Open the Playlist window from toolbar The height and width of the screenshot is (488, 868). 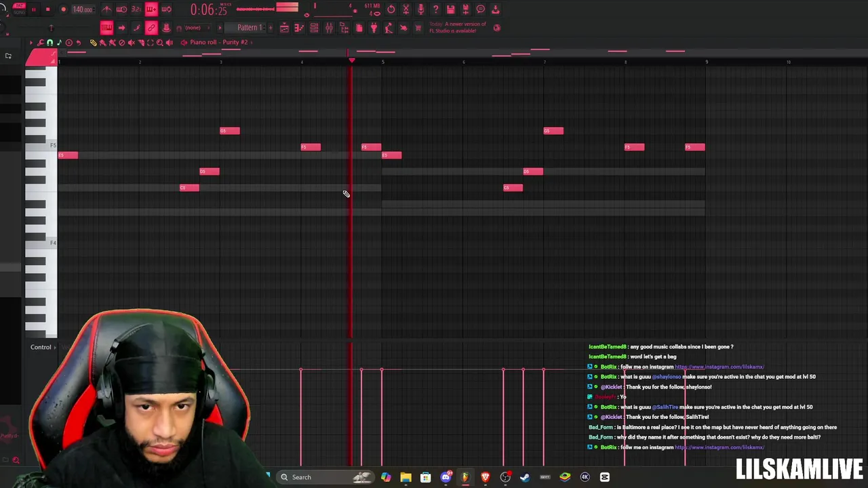pyautogui.click(x=284, y=28)
